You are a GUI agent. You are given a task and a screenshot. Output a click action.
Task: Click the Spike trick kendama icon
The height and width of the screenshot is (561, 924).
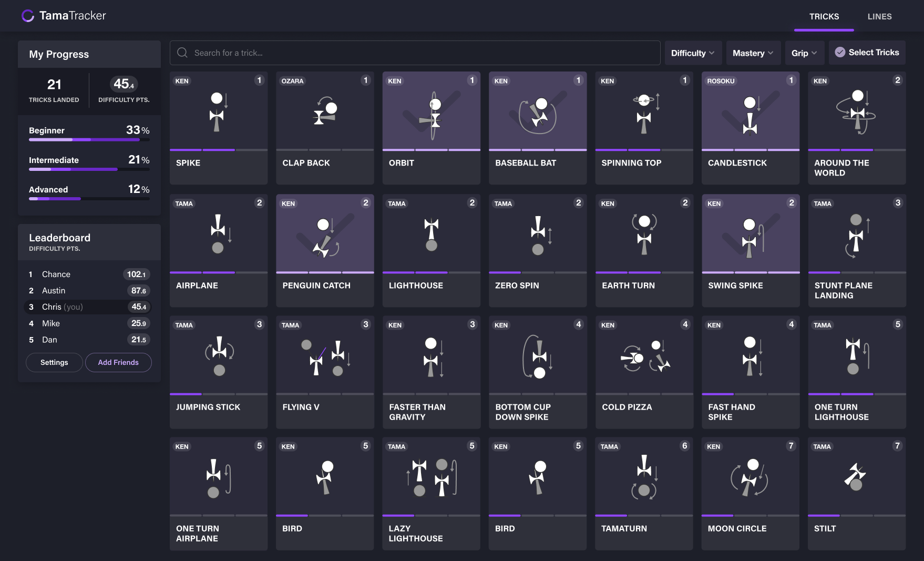(217, 112)
